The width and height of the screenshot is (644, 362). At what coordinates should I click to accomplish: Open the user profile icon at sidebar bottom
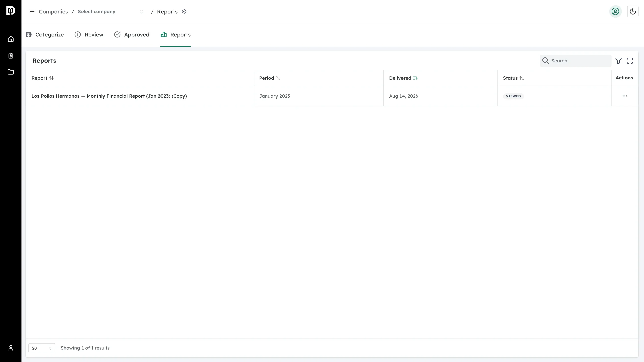pyautogui.click(x=11, y=348)
